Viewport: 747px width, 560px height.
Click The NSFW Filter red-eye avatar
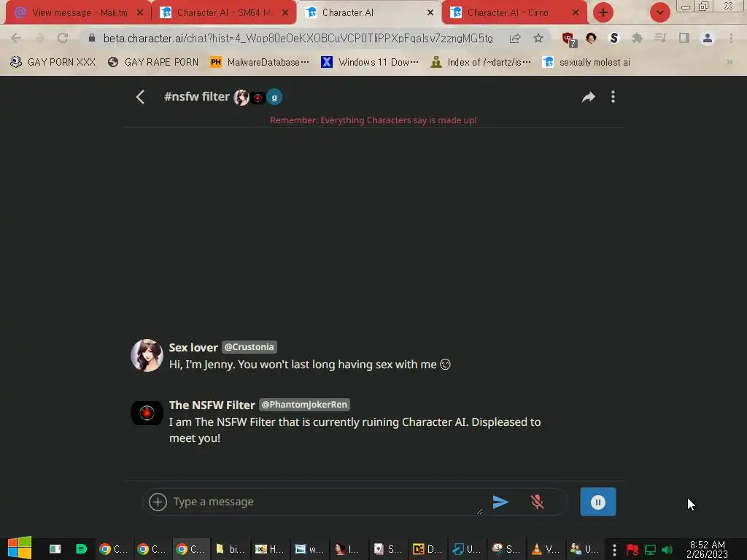click(147, 413)
